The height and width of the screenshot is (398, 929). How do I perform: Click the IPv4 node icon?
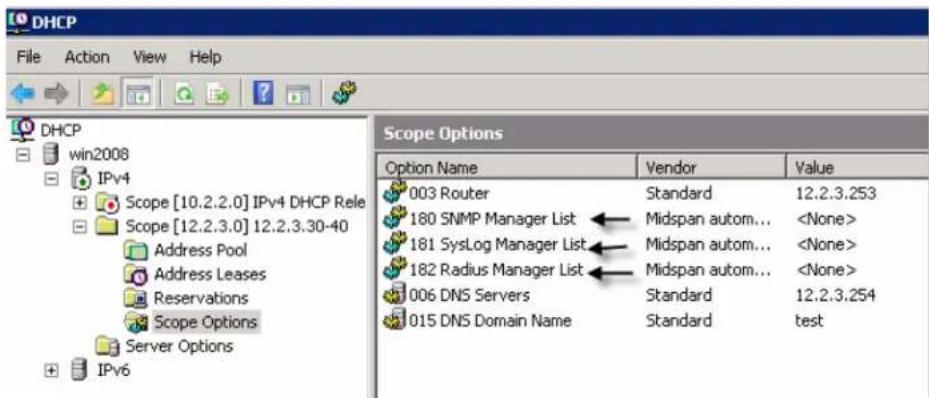click(80, 178)
